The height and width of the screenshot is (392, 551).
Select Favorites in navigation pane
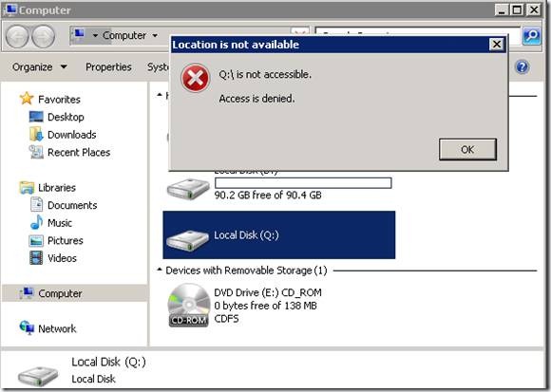coord(59,100)
